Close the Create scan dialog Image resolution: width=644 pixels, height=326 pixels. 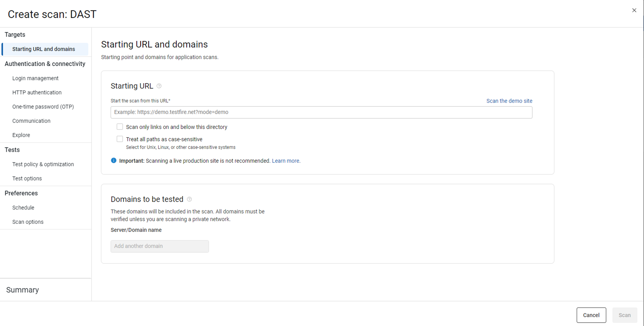coord(634,10)
